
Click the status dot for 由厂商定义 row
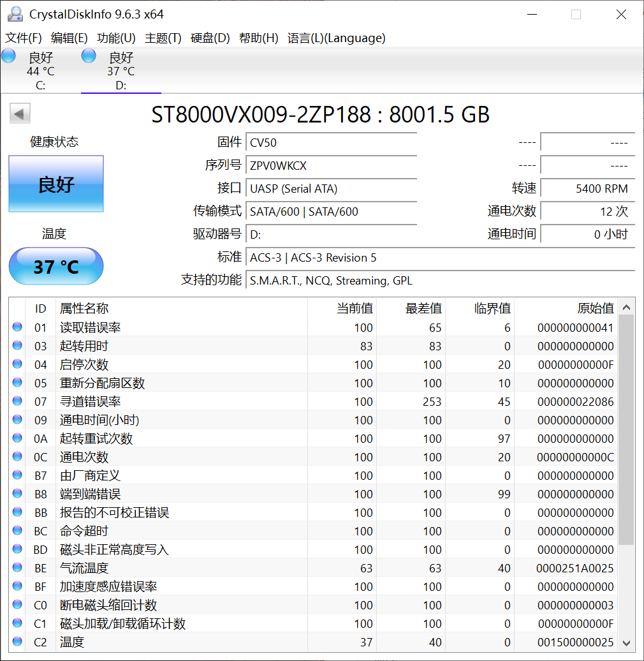[17, 475]
